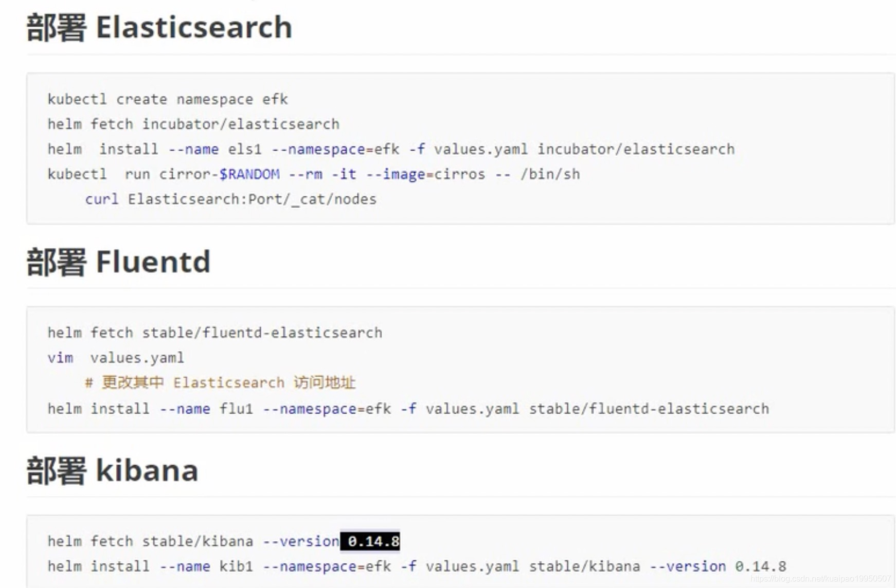Click the kubectl create namespace efk line
Image resolution: width=896 pixels, height=588 pixels.
(168, 99)
